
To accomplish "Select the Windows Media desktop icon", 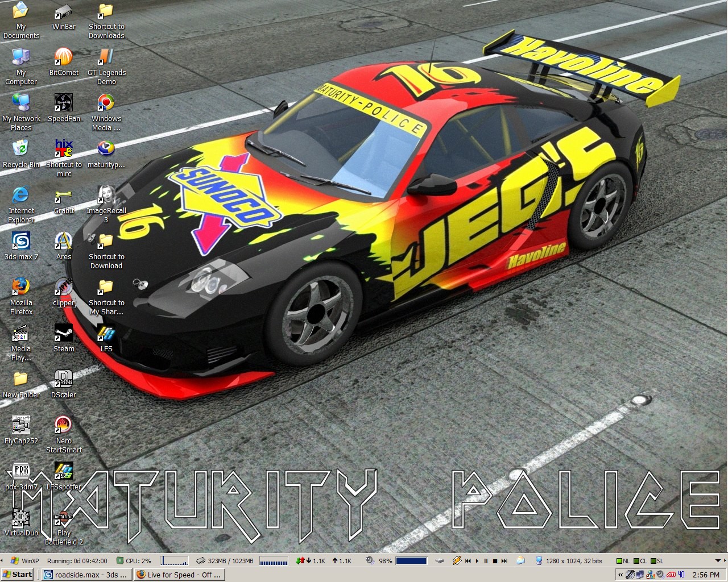I will click(x=106, y=113).
